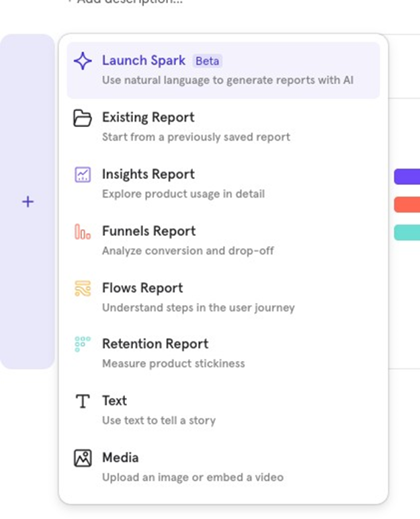Choose Media to upload an image
Viewport: 420px width, 519px height.
tap(120, 458)
